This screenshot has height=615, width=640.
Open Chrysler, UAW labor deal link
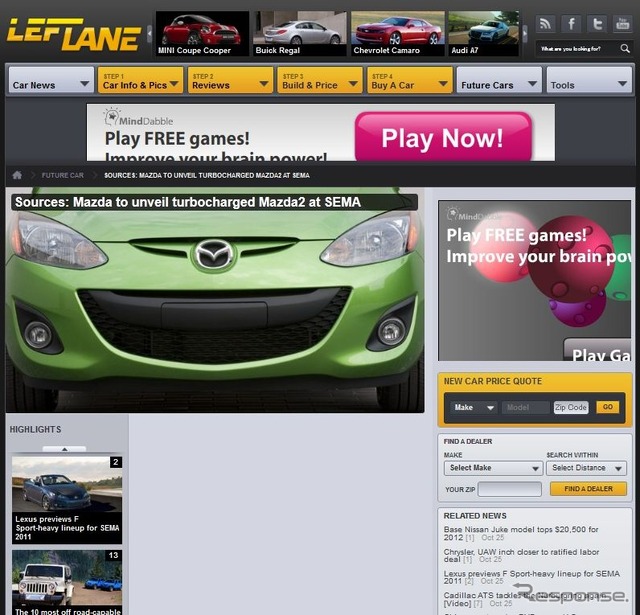(x=521, y=555)
